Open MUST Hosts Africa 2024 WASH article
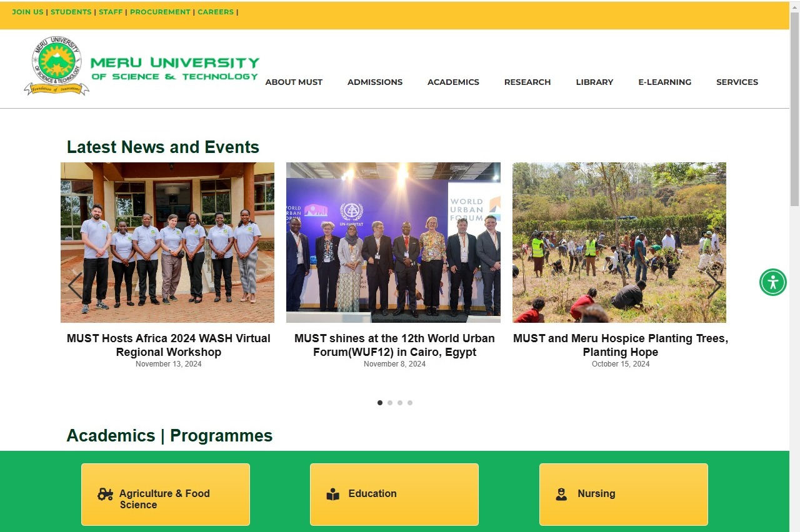Image resolution: width=800 pixels, height=532 pixels. [x=169, y=345]
